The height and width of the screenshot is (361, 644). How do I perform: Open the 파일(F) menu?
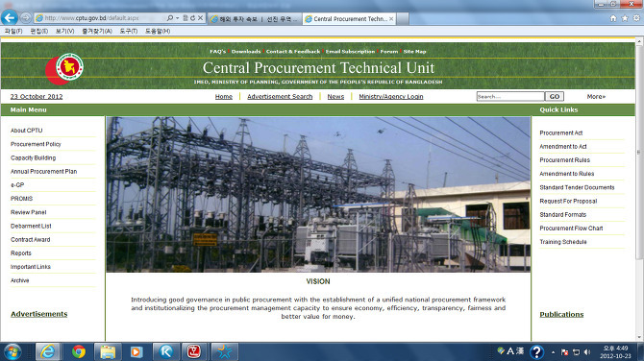(13, 31)
